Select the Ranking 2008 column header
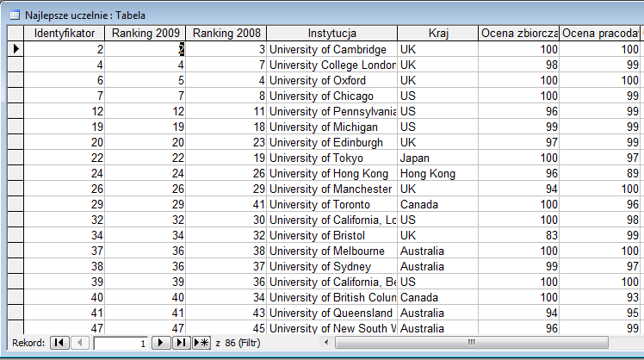644x360 pixels. 226,34
